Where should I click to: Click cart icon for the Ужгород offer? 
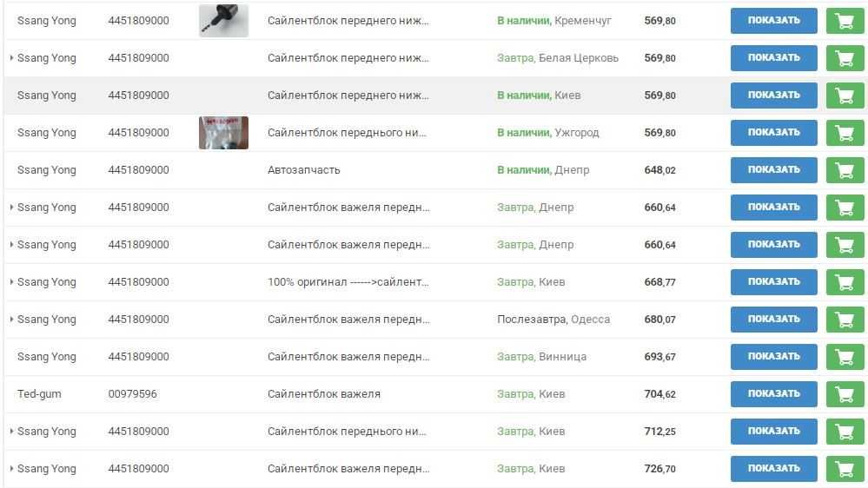[x=845, y=133]
